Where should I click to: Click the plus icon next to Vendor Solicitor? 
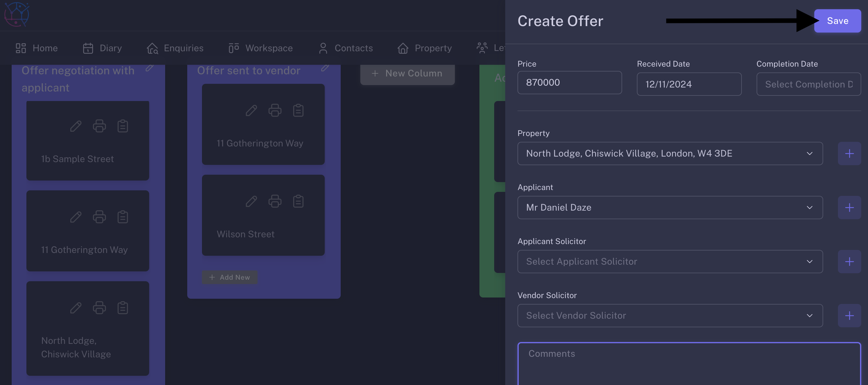coord(849,316)
